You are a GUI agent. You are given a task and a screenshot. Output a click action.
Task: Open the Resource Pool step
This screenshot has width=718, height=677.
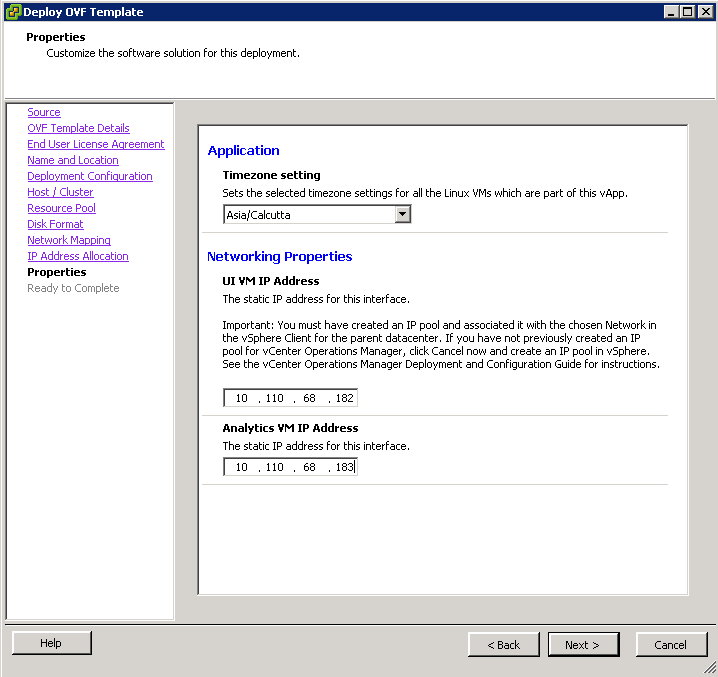click(x=61, y=208)
